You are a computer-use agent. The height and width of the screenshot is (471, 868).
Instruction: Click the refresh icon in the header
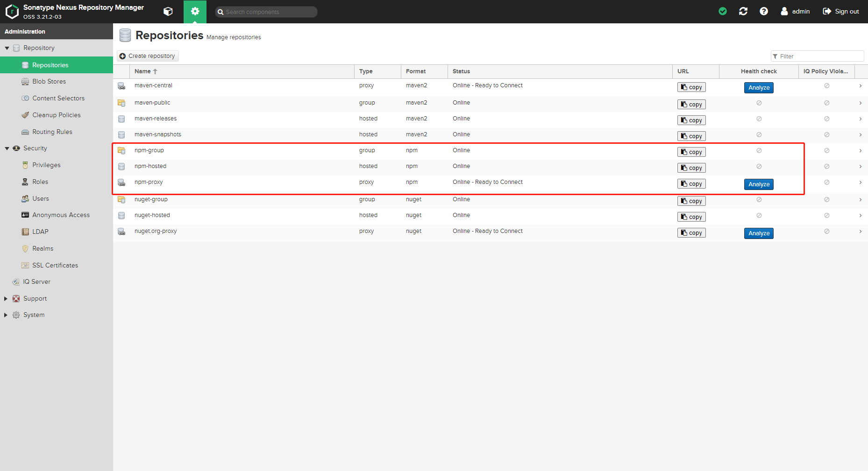tap(743, 11)
